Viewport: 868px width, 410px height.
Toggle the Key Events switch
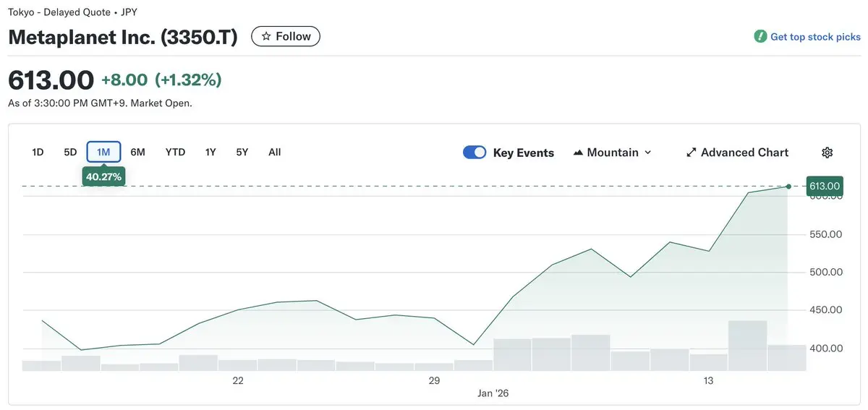(475, 153)
